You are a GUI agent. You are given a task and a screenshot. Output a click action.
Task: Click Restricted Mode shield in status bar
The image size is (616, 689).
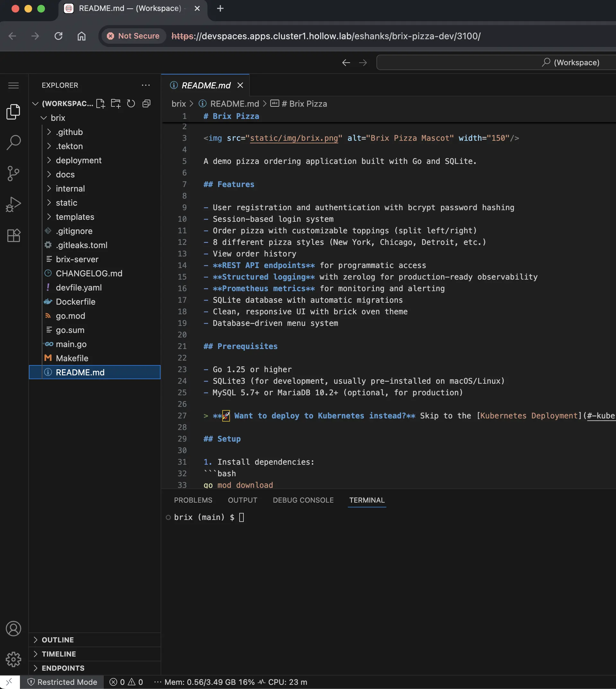pos(62,682)
